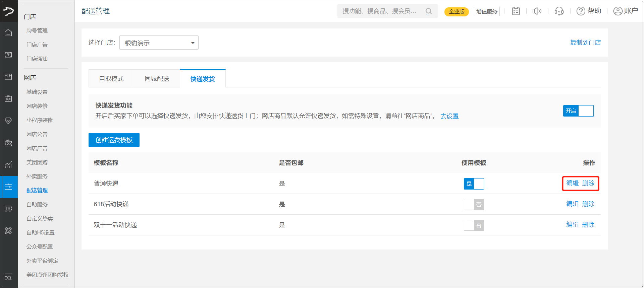Click the 618活动快递 template name cell

pos(111,204)
